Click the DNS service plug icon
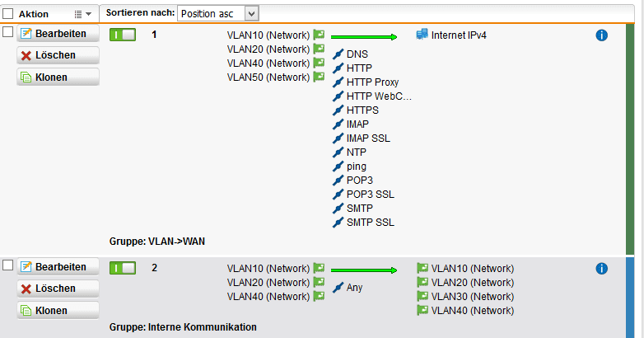 pos(338,54)
